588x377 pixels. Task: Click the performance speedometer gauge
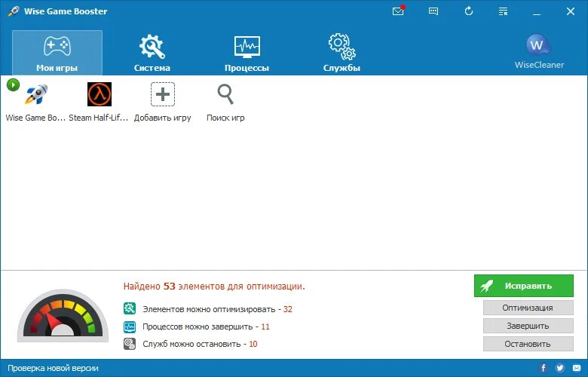click(x=63, y=316)
